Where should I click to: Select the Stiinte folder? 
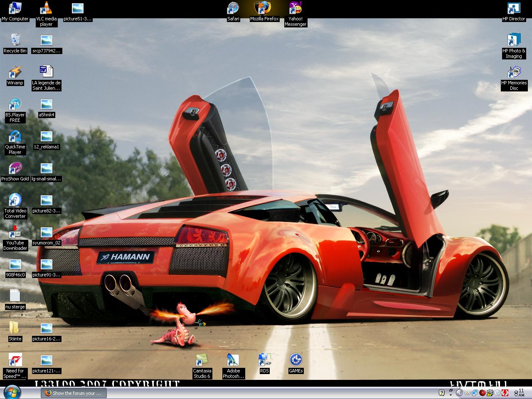point(15,332)
